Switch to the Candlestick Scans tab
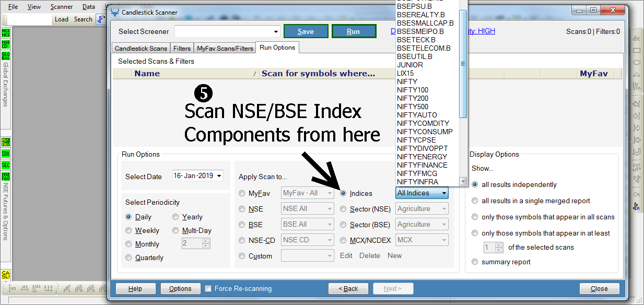This screenshot has height=305, width=644. pyautogui.click(x=141, y=48)
